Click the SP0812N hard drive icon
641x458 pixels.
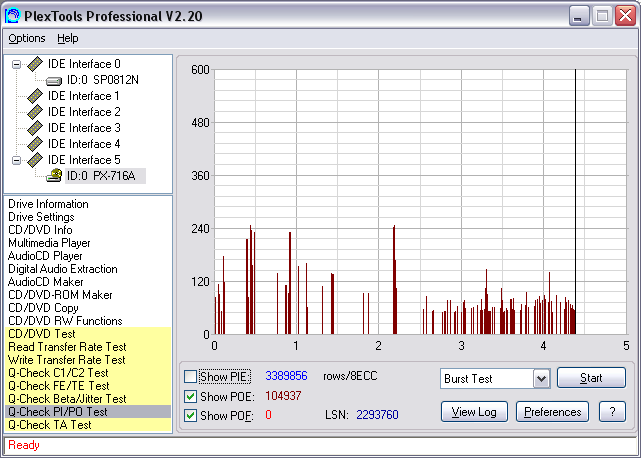pos(54,81)
